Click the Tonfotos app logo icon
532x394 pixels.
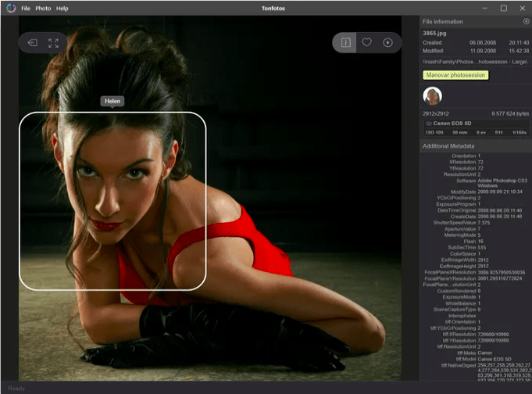tap(9, 8)
